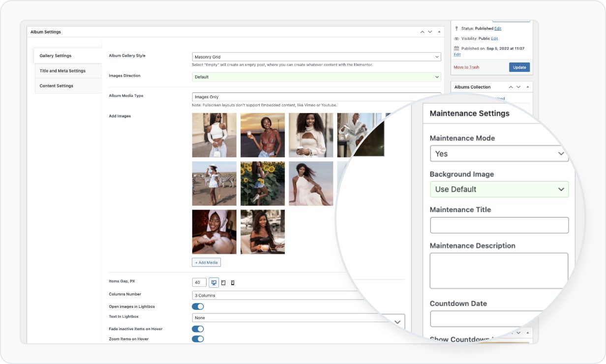This screenshot has width=606, height=364.
Task: Toggle Open images in Lightbox switch
Action: tap(198, 306)
